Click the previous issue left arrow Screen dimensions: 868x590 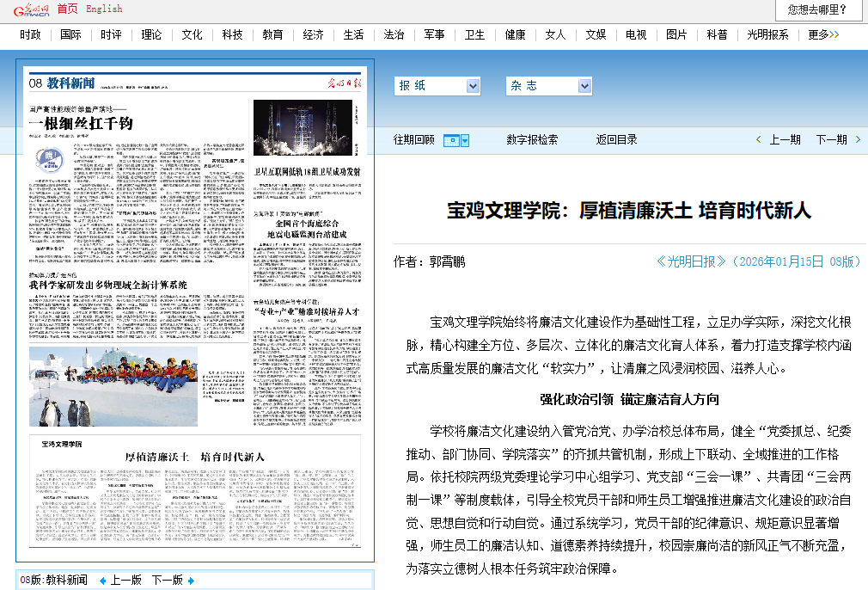click(x=759, y=139)
